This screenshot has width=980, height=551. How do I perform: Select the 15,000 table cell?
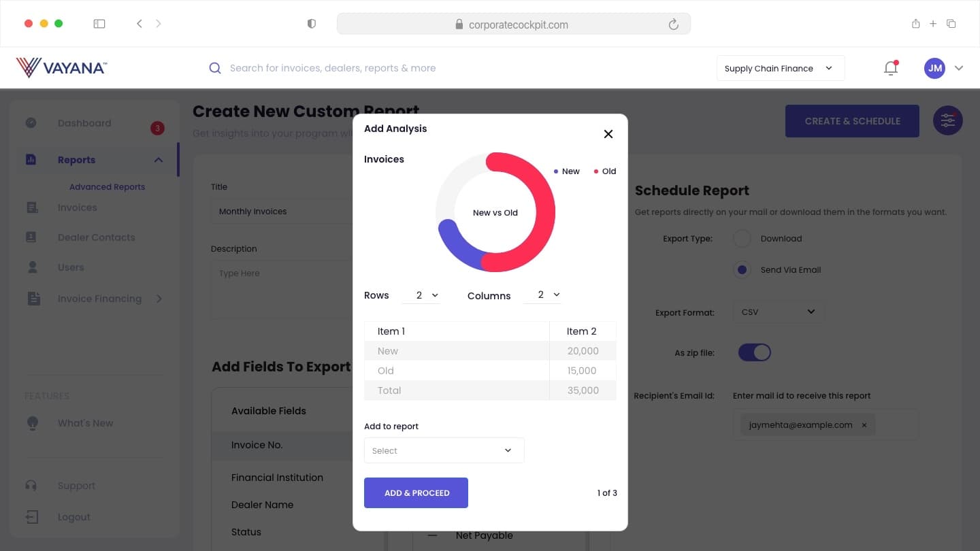tap(583, 371)
